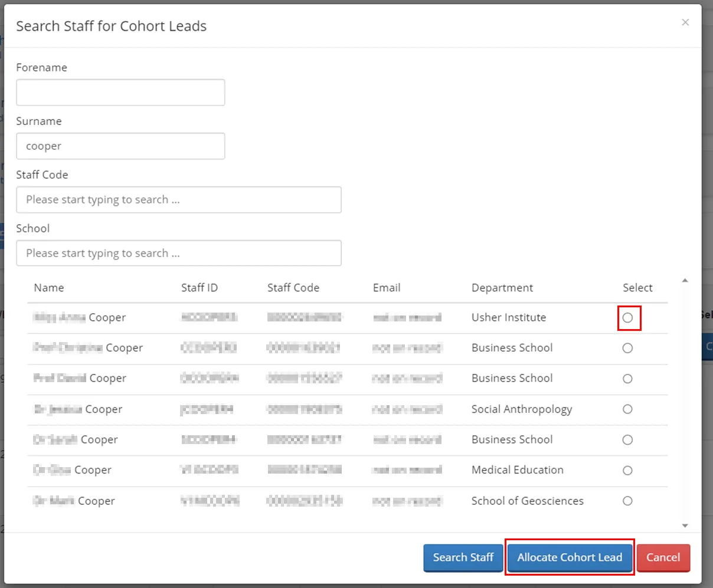
Task: Choose Mark Cooper from School of Geosciences
Action: coord(627,501)
